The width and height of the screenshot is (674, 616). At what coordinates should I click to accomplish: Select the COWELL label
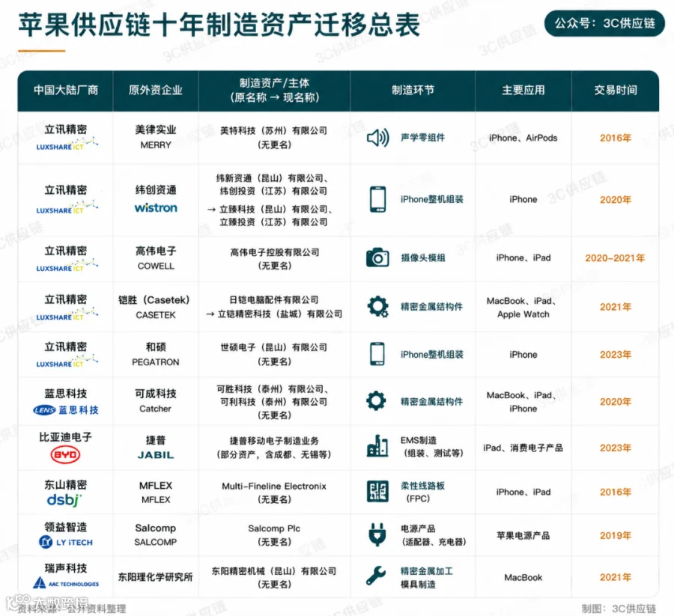[156, 266]
